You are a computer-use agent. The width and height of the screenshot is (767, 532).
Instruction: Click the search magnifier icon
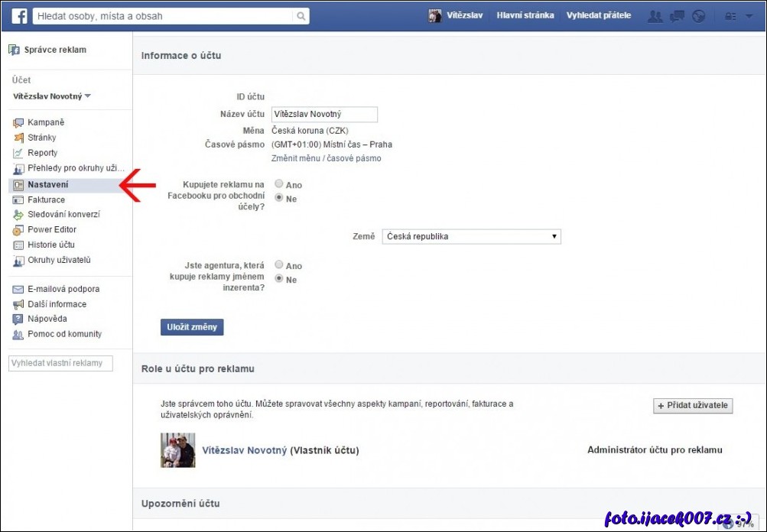pyautogui.click(x=301, y=16)
